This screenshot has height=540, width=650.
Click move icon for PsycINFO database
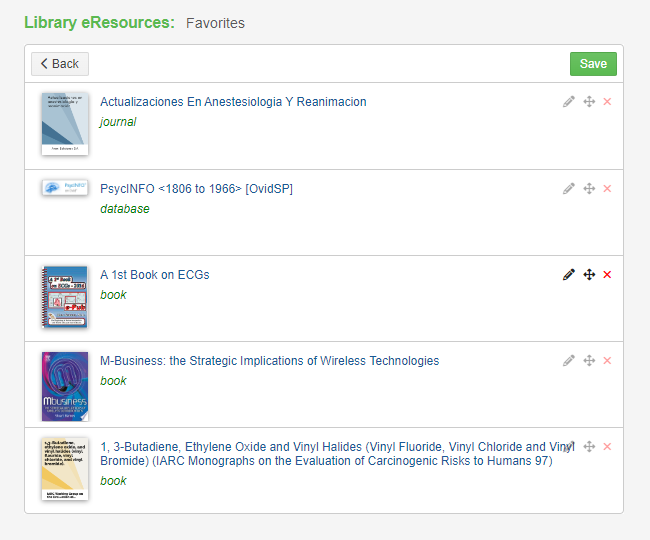click(589, 189)
